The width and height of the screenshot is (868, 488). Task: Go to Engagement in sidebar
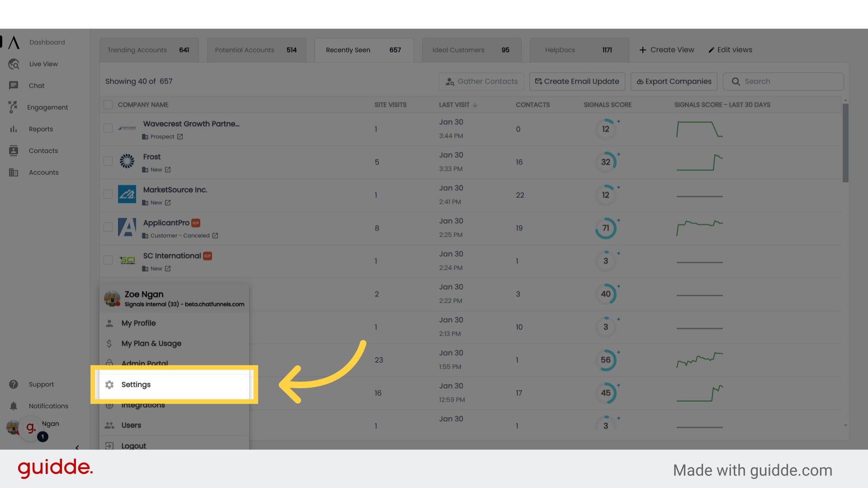tap(47, 108)
